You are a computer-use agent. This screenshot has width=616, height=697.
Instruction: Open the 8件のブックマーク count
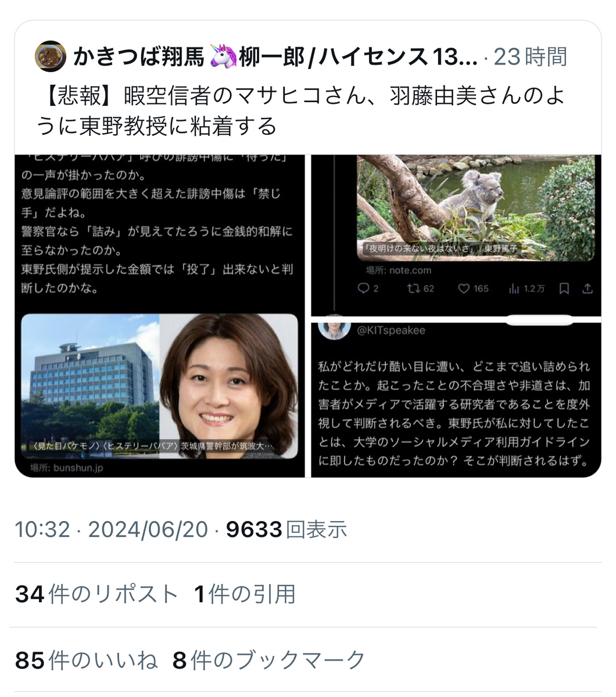pyautogui.click(x=269, y=660)
